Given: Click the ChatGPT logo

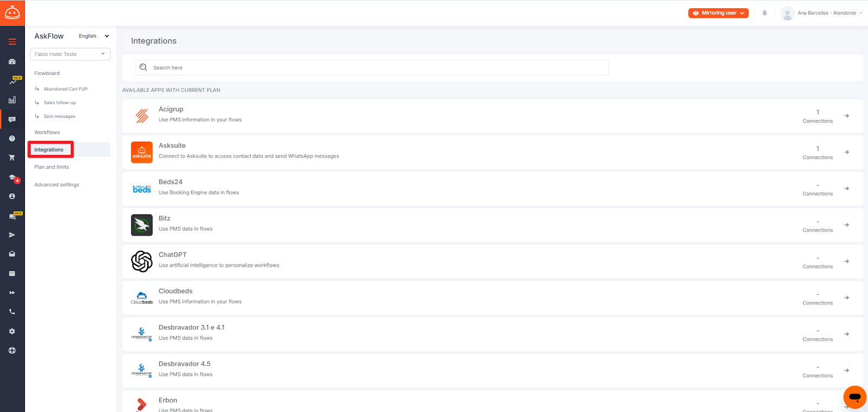Looking at the screenshot, I should coord(142,261).
